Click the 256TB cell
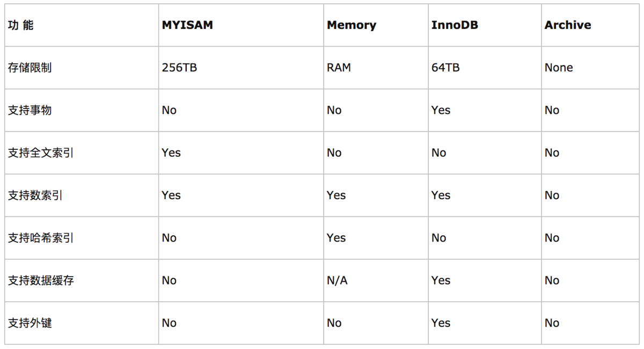Image resolution: width=644 pixels, height=349 pixels. click(179, 68)
